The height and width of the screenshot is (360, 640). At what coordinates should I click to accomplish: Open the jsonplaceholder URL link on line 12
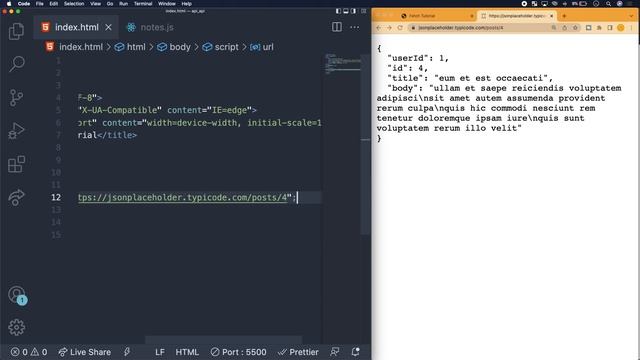coord(182,198)
